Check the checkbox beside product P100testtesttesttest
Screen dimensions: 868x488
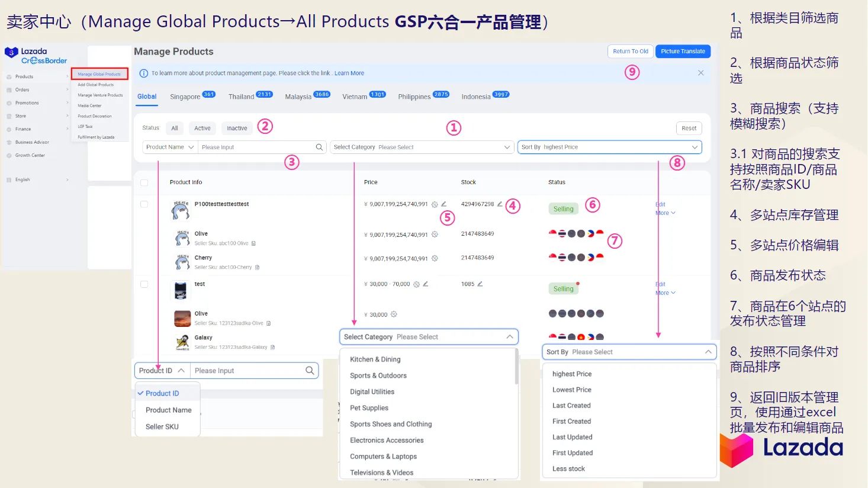click(144, 204)
